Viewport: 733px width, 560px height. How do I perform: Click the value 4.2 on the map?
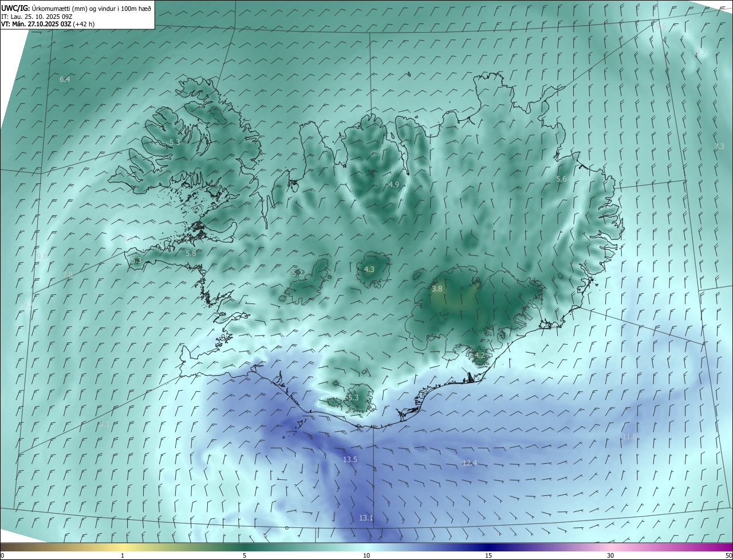(x=480, y=355)
